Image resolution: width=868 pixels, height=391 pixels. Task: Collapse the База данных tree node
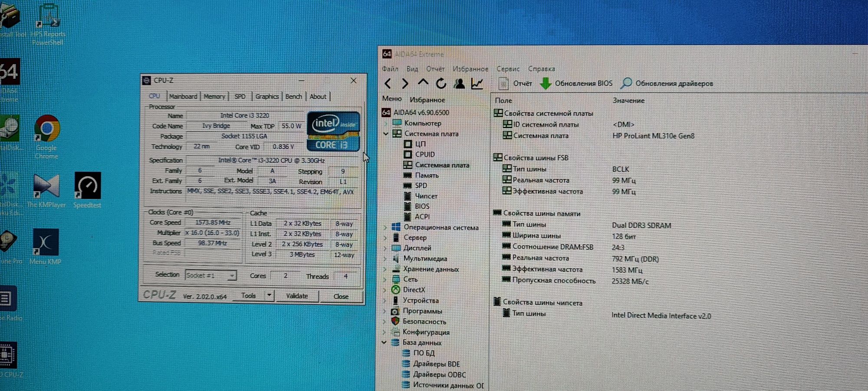[384, 342]
